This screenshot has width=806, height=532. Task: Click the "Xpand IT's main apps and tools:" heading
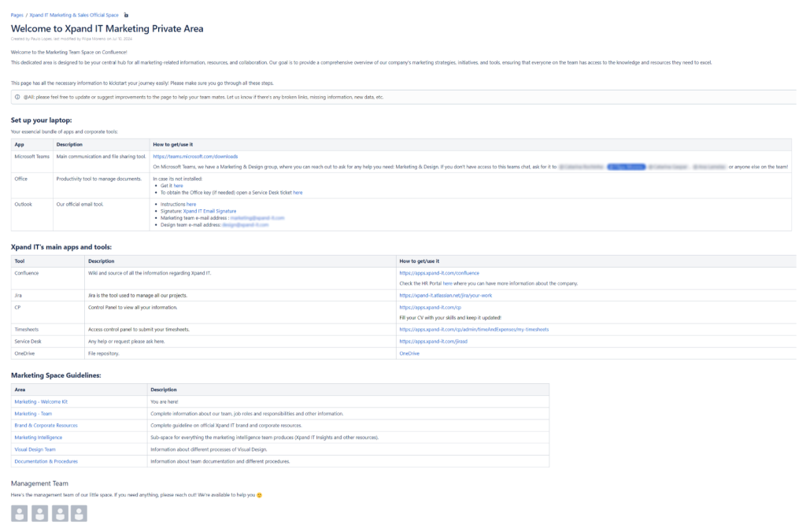61,247
